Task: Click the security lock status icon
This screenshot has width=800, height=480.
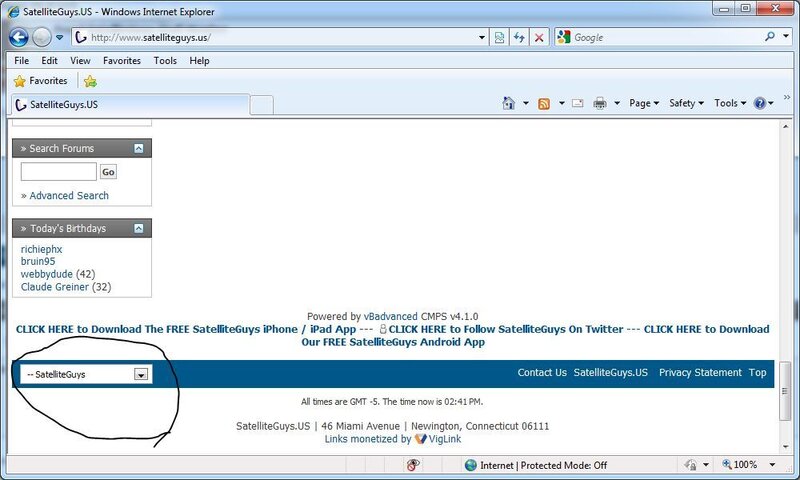Action: point(691,465)
